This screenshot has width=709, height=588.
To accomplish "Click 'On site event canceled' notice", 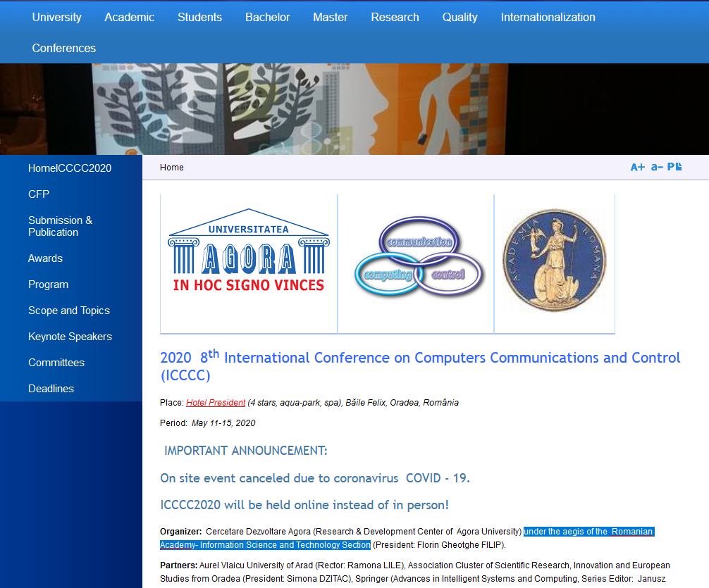I will click(x=315, y=478).
